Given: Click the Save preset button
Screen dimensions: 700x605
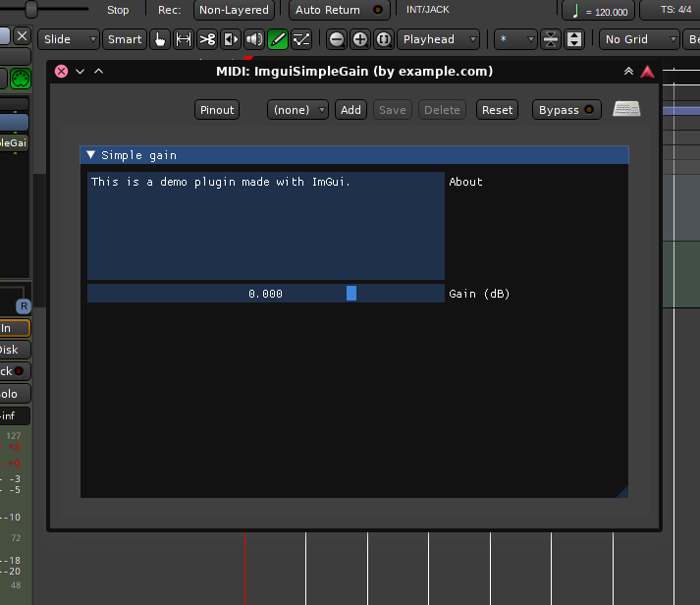Looking at the screenshot, I should click(x=393, y=110).
